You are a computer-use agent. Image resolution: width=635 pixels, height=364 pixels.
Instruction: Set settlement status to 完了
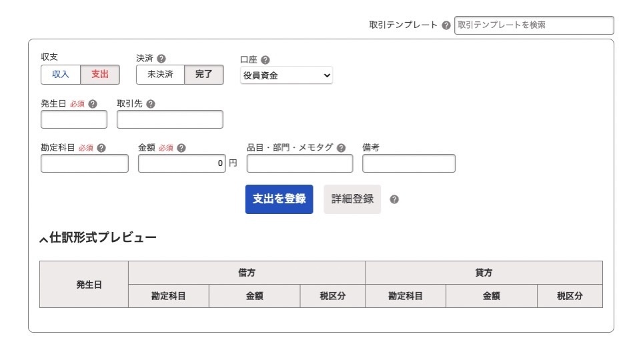click(203, 75)
